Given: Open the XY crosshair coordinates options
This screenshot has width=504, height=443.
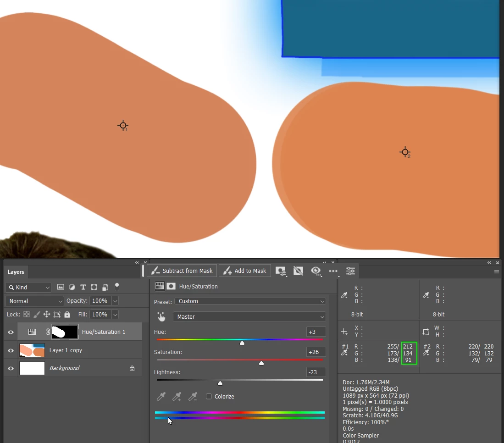Looking at the screenshot, I should point(344,332).
